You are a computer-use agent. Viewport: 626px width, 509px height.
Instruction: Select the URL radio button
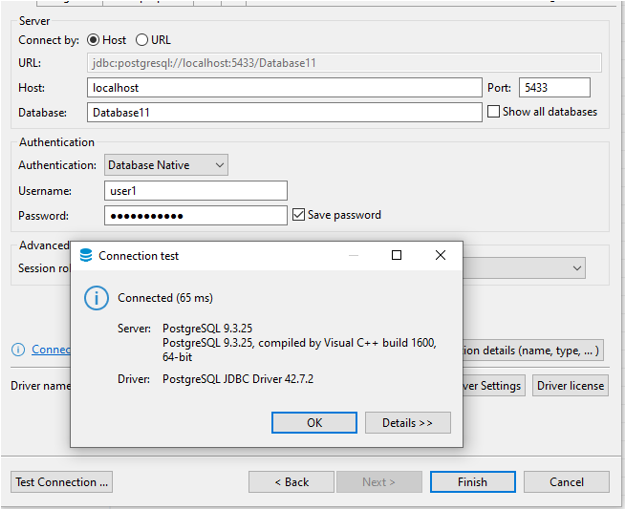click(142, 40)
